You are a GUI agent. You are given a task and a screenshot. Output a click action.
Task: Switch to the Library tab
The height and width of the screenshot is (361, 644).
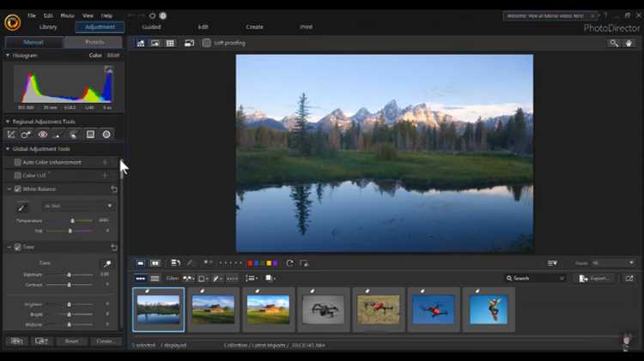point(48,27)
